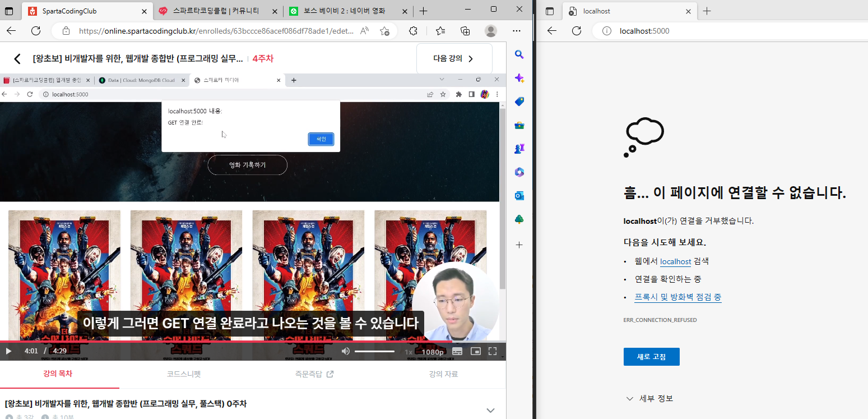868x419 pixels.
Task: Open the sidebar green tree icon
Action: pyautogui.click(x=519, y=219)
